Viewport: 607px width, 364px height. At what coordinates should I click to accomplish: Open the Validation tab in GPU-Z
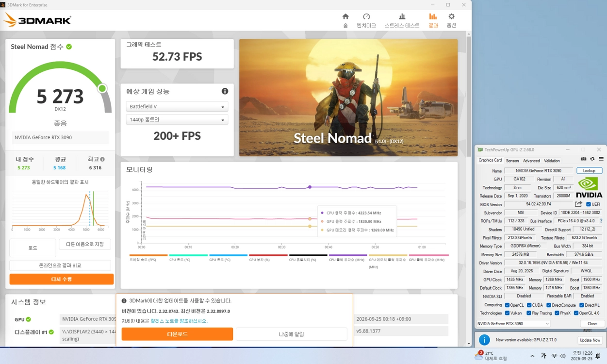pos(552,161)
